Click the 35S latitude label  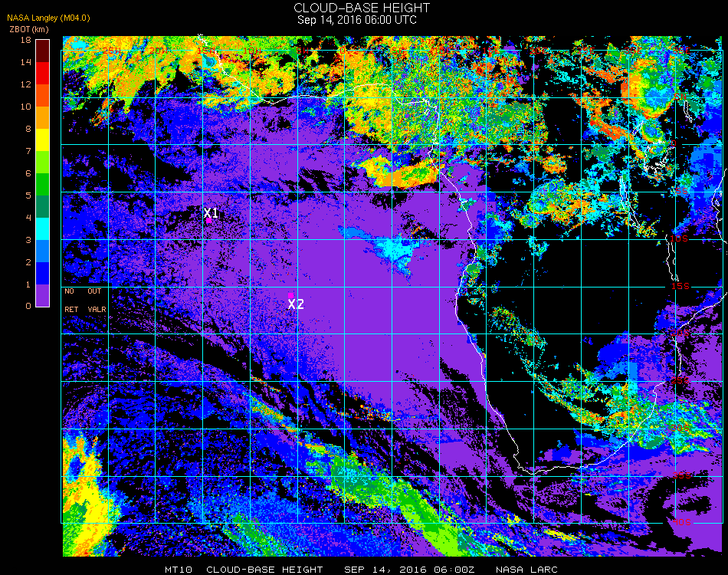[x=681, y=475]
